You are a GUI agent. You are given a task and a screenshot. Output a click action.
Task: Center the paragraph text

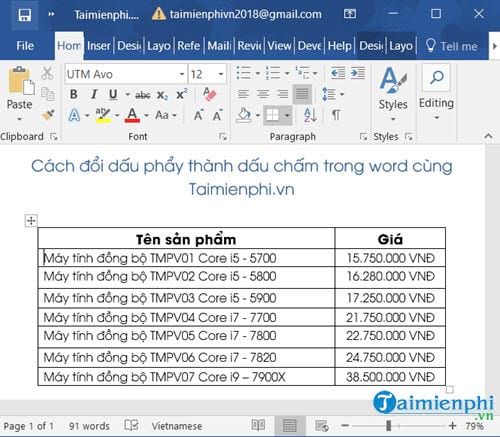click(263, 94)
